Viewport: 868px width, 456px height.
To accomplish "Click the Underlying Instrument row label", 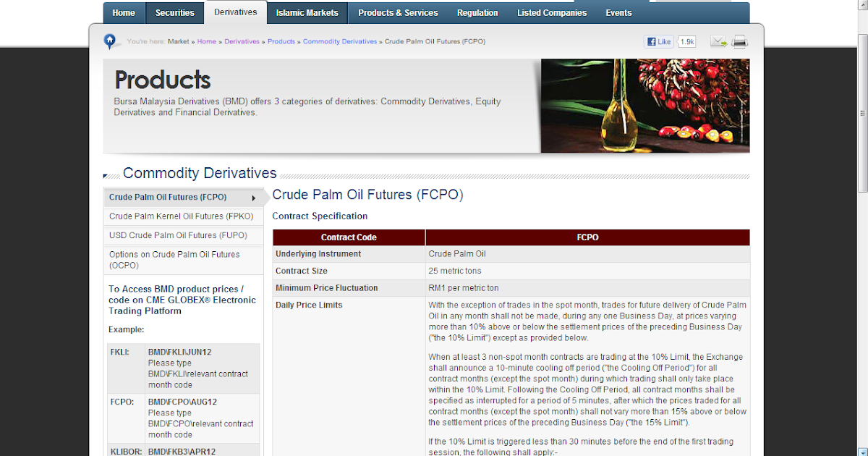I will pos(318,254).
